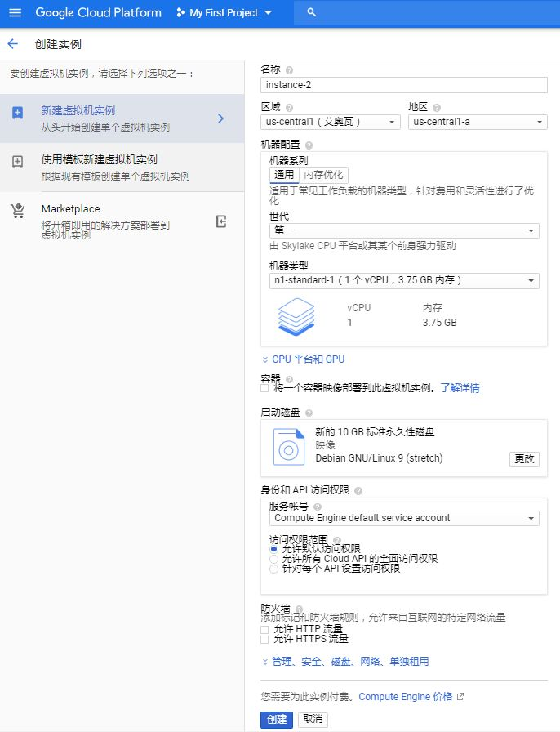The image size is (560, 732).
Task: Choose 使用模板新建虚拟机实例 option
Action: [x=122, y=167]
